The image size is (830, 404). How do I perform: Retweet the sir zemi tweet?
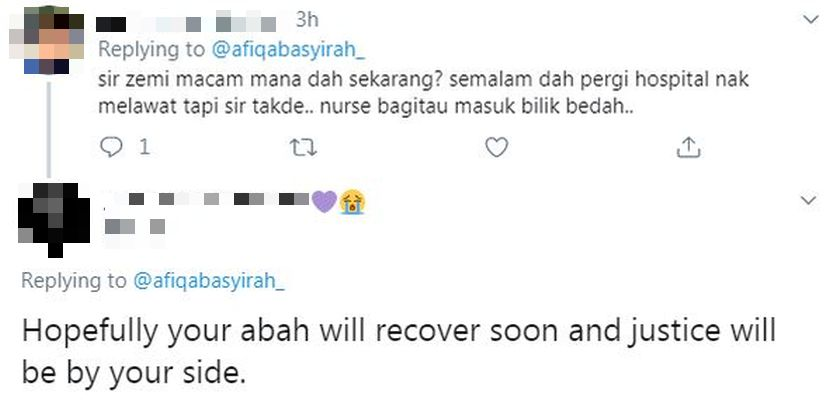pyautogui.click(x=304, y=148)
